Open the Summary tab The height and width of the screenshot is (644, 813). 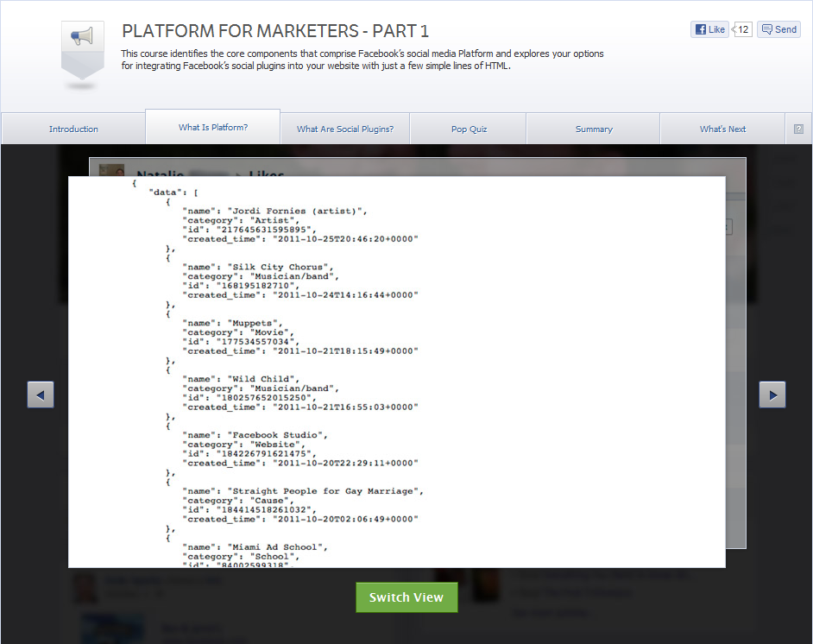594,129
